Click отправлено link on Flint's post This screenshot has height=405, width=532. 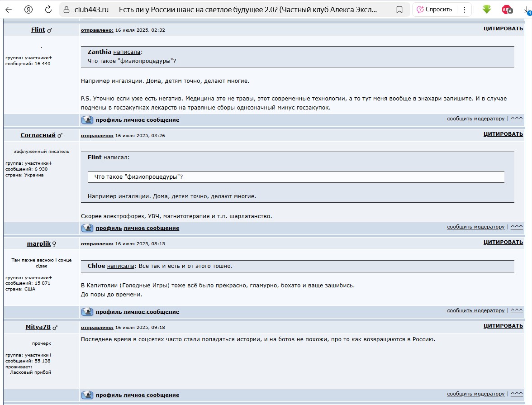[x=97, y=30]
